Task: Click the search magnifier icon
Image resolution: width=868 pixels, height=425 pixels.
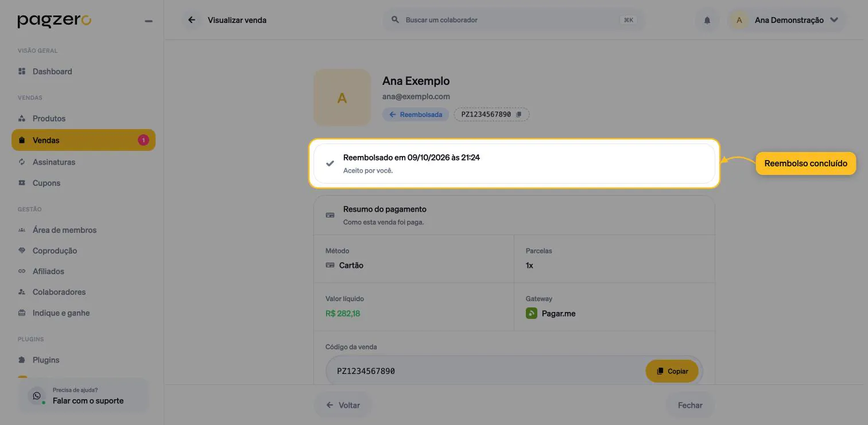Action: point(395,20)
